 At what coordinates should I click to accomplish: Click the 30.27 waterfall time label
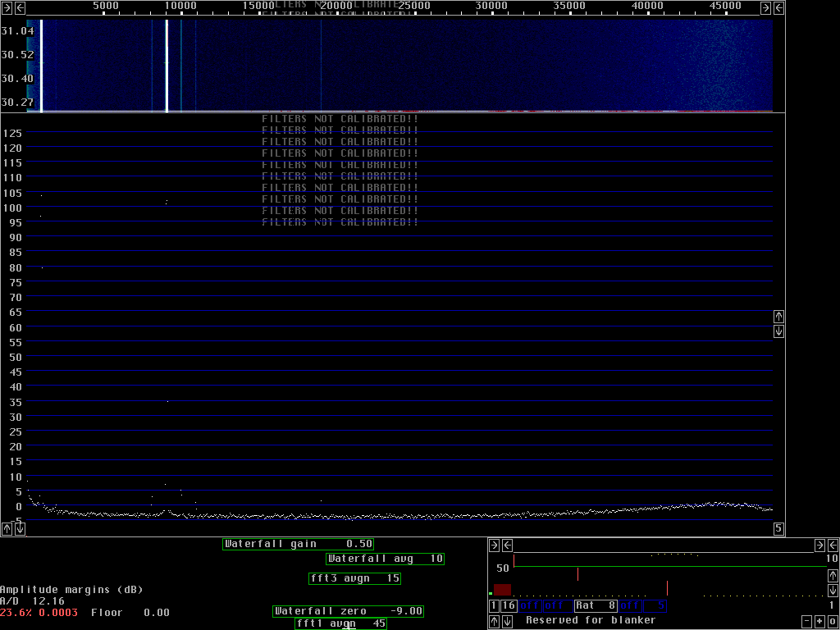coord(17,103)
